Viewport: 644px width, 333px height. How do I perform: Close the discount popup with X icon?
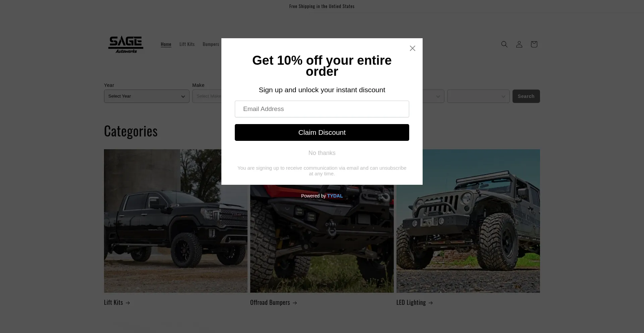tap(413, 48)
